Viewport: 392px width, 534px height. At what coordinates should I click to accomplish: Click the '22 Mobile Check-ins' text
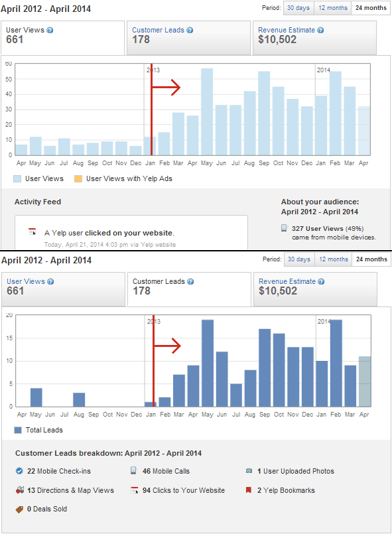59,471
